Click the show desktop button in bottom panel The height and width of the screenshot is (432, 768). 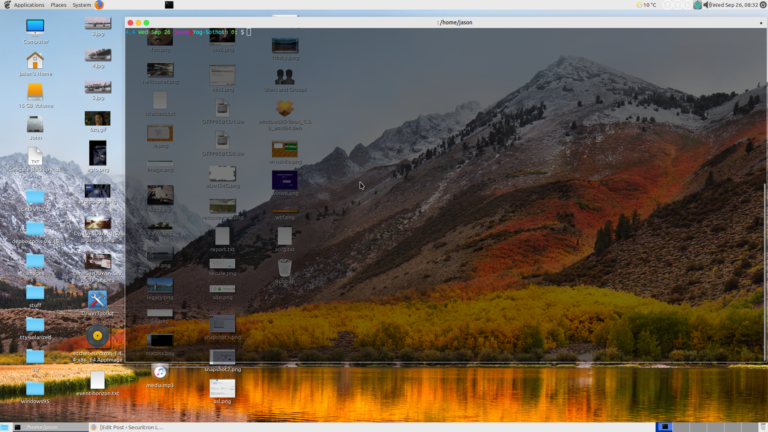tap(5, 427)
